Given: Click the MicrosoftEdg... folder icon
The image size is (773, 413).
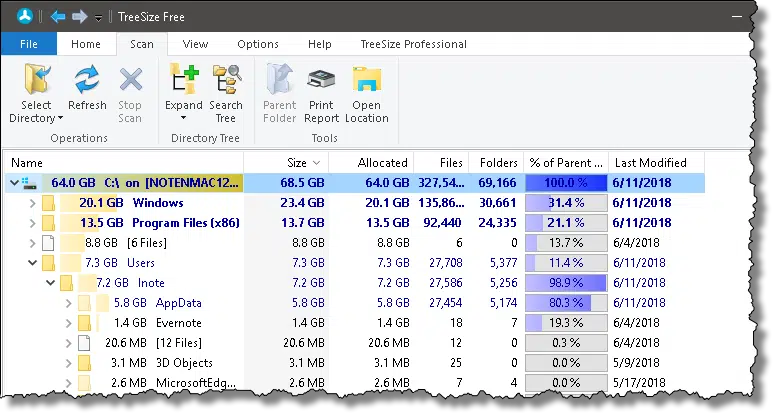Looking at the screenshot, I should pos(84,383).
